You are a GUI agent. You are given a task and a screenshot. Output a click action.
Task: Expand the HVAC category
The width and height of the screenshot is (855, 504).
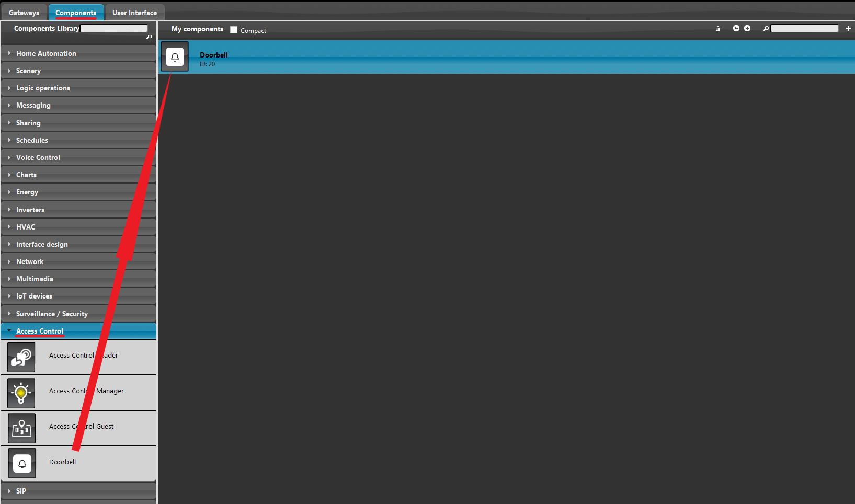click(x=78, y=227)
